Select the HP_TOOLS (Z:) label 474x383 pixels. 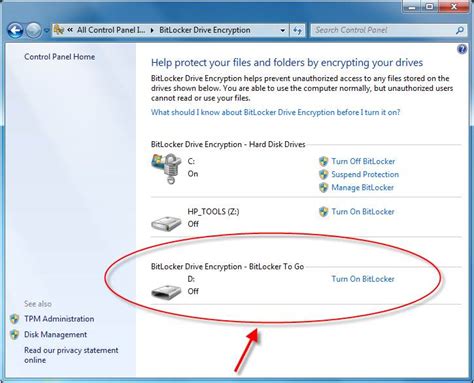pyautogui.click(x=213, y=212)
